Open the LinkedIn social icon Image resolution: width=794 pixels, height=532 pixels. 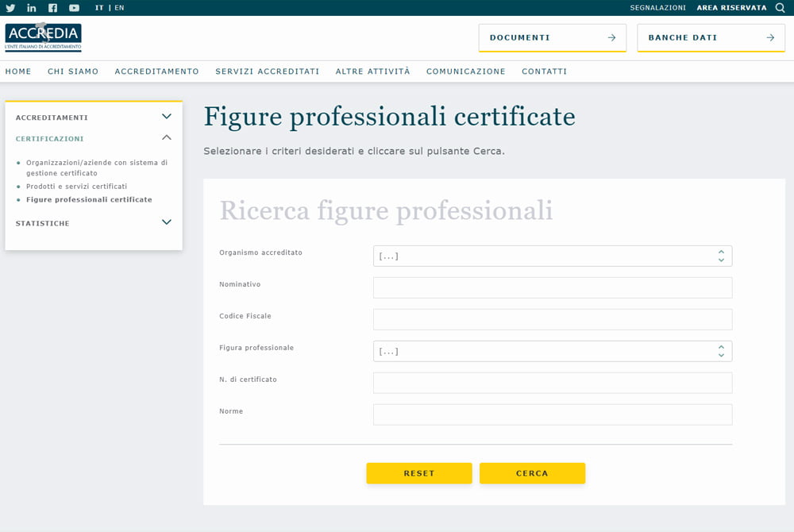coord(32,8)
